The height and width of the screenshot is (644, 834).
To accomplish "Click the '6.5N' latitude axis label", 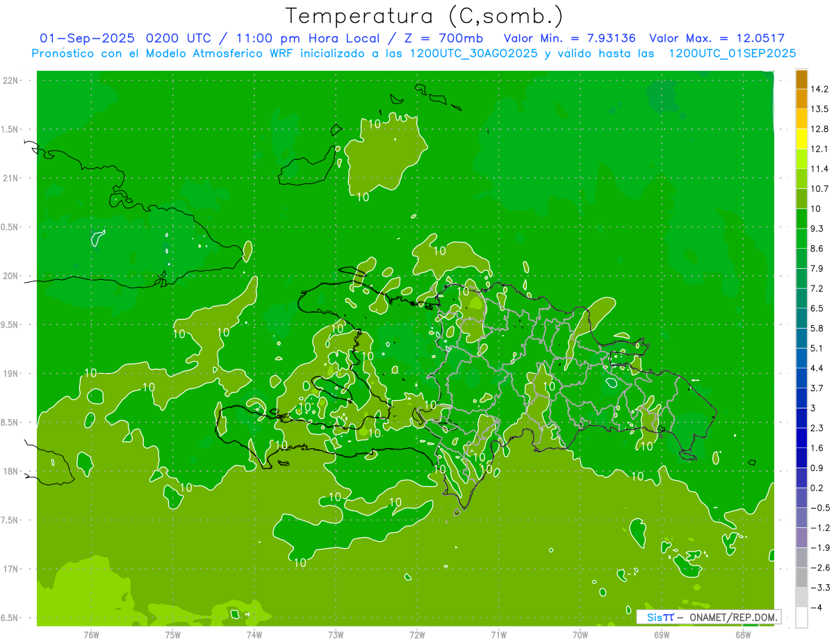I will tap(10, 618).
